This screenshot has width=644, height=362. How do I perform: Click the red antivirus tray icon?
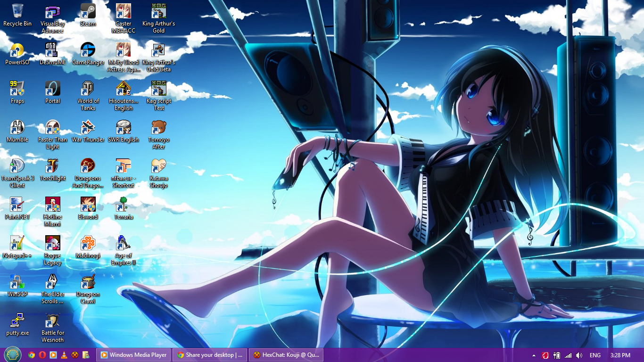[x=545, y=355]
